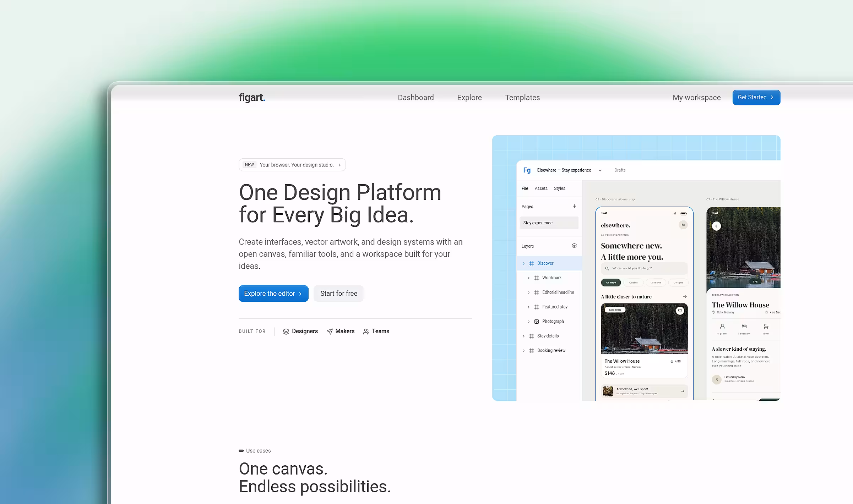
Task: Select the Teams audience link
Action: (376, 331)
